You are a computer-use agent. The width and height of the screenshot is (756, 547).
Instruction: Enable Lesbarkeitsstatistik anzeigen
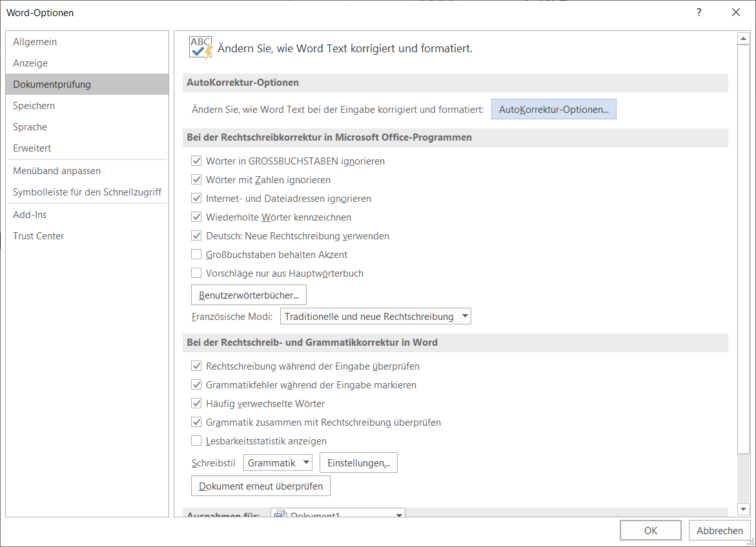pyautogui.click(x=196, y=441)
